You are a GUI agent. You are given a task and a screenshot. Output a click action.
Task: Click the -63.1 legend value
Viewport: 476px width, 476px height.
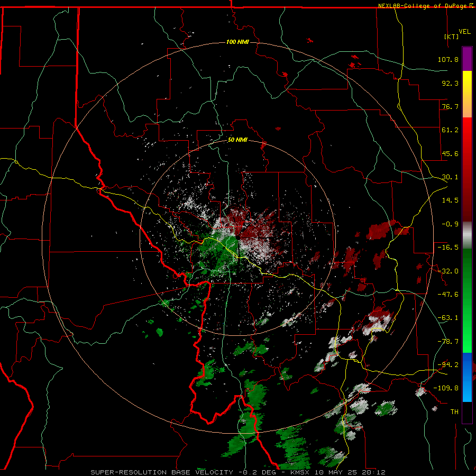448,318
